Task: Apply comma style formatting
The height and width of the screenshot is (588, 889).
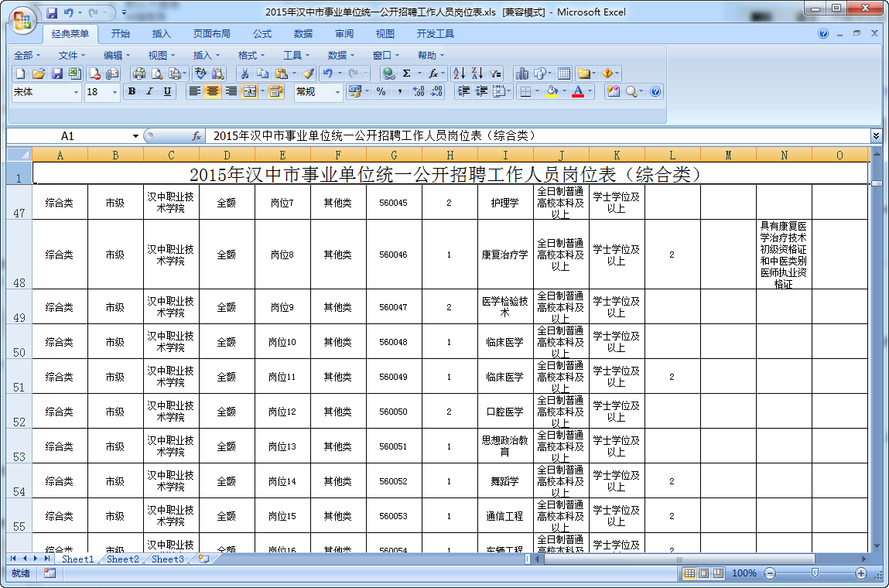Action: click(400, 91)
